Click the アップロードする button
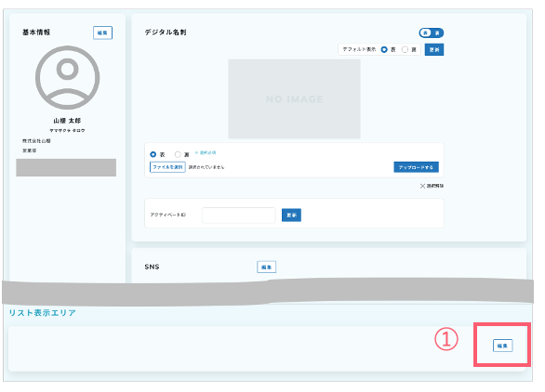 pyautogui.click(x=416, y=167)
